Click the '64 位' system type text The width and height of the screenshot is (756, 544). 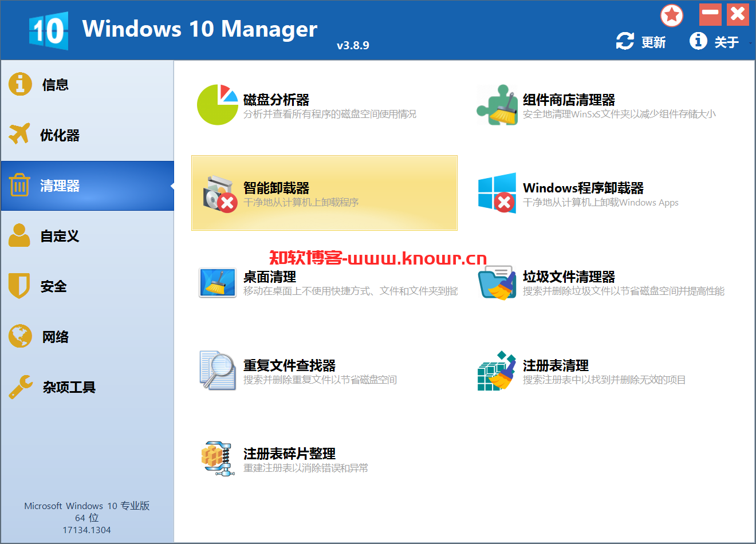coord(87,518)
